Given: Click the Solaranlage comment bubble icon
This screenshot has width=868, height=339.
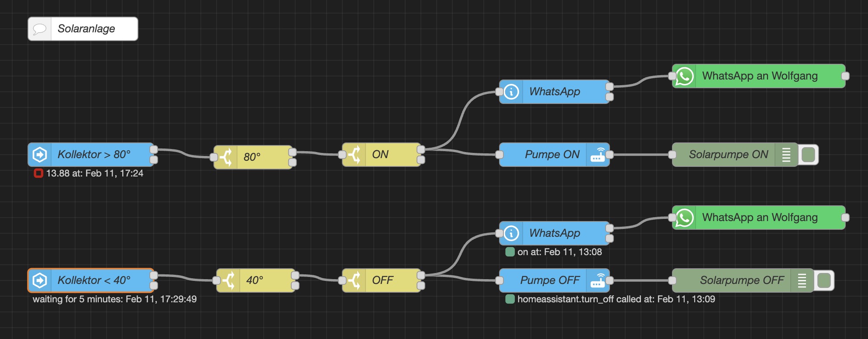Looking at the screenshot, I should point(40,29).
